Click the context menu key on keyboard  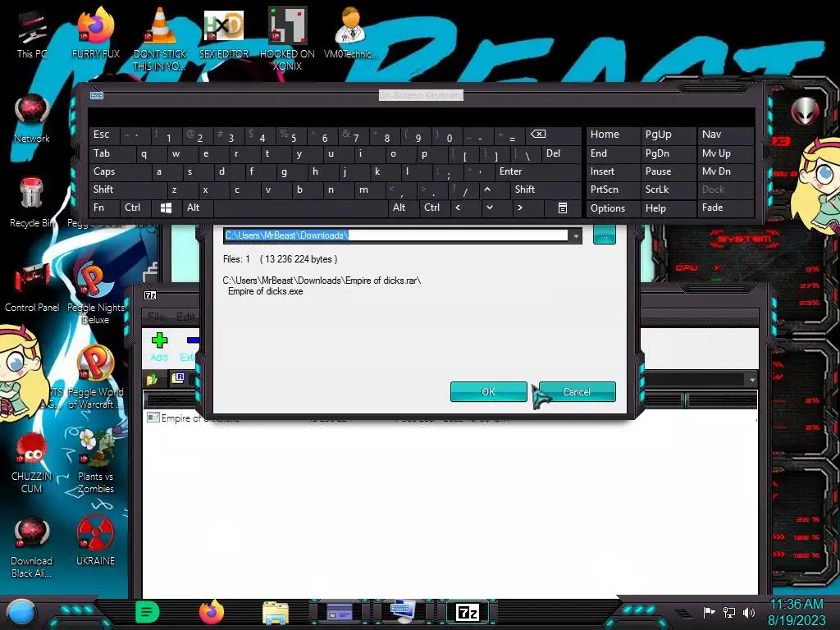click(563, 208)
